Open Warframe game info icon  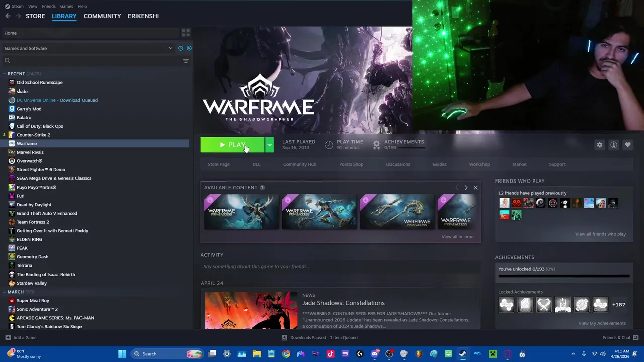pyautogui.click(x=614, y=145)
